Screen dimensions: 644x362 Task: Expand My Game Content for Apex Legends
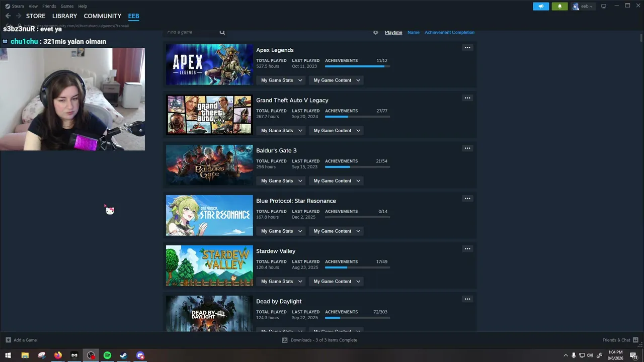tap(337, 80)
